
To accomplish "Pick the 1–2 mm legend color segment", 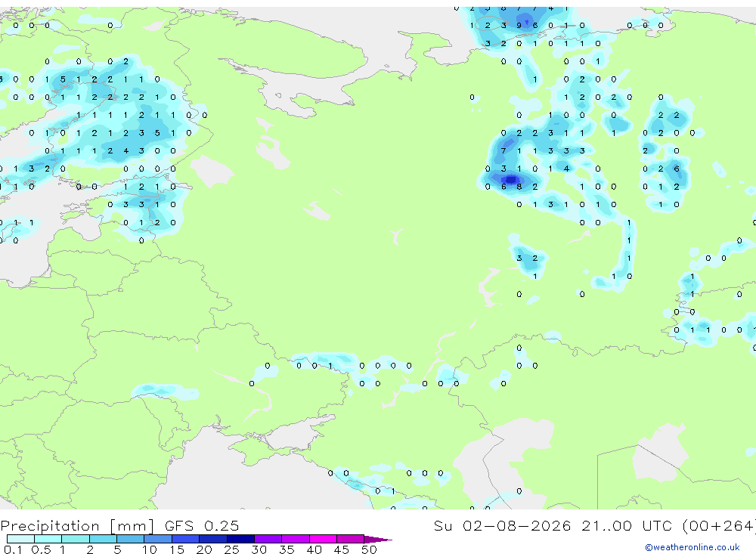I will 76,539.
